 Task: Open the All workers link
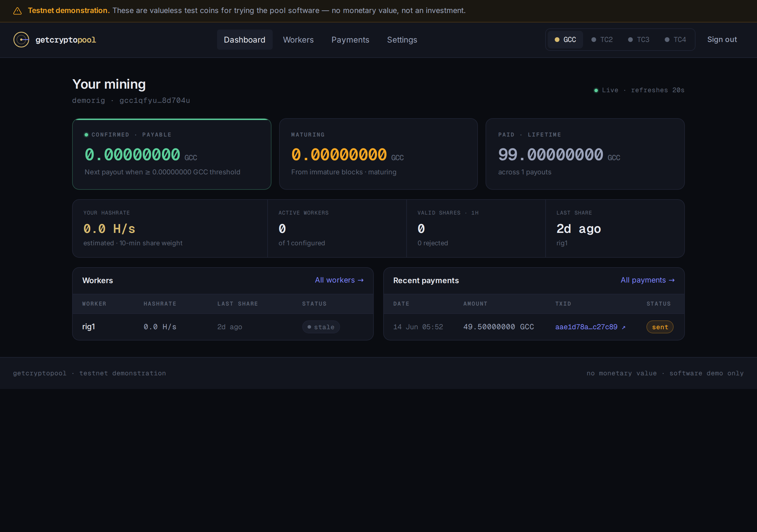coord(339,280)
